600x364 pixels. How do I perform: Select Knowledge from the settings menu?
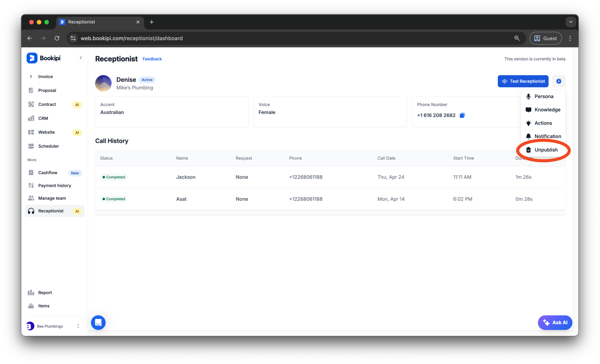543,110
